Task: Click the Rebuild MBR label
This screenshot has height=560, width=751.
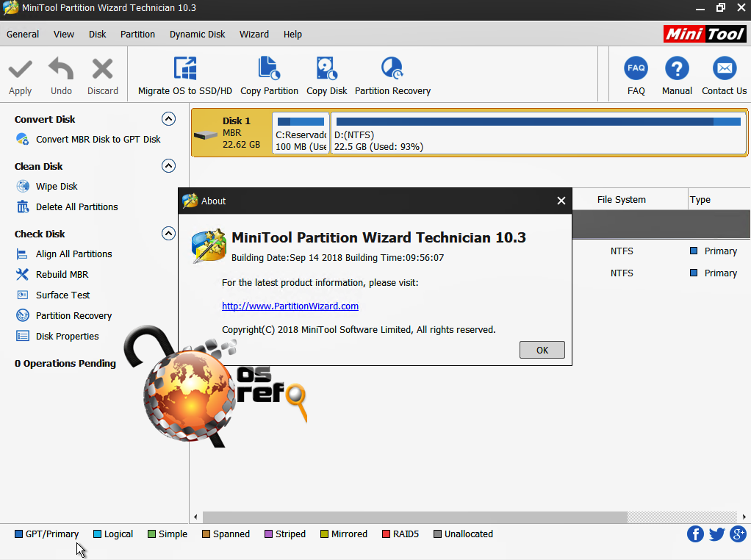Action: [62, 275]
